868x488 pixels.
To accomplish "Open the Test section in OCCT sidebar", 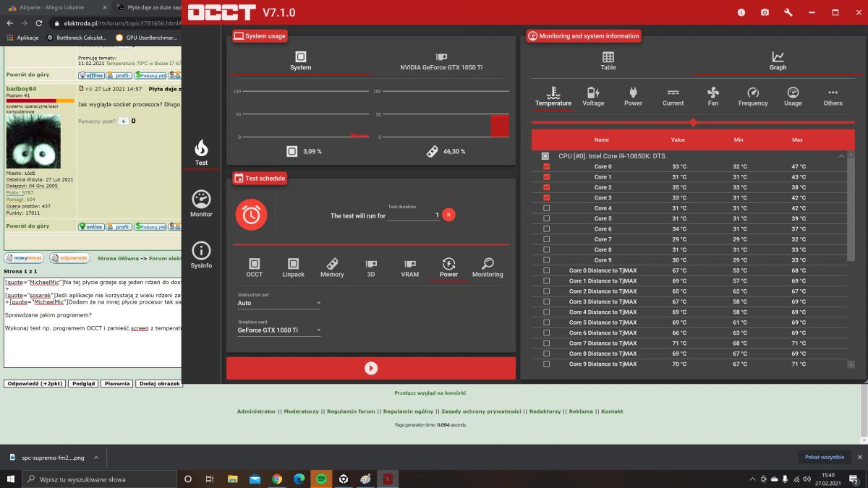I will (201, 153).
